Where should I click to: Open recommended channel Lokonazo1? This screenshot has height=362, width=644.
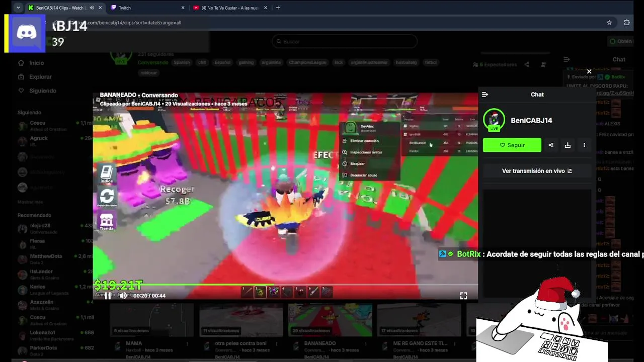[55, 335]
